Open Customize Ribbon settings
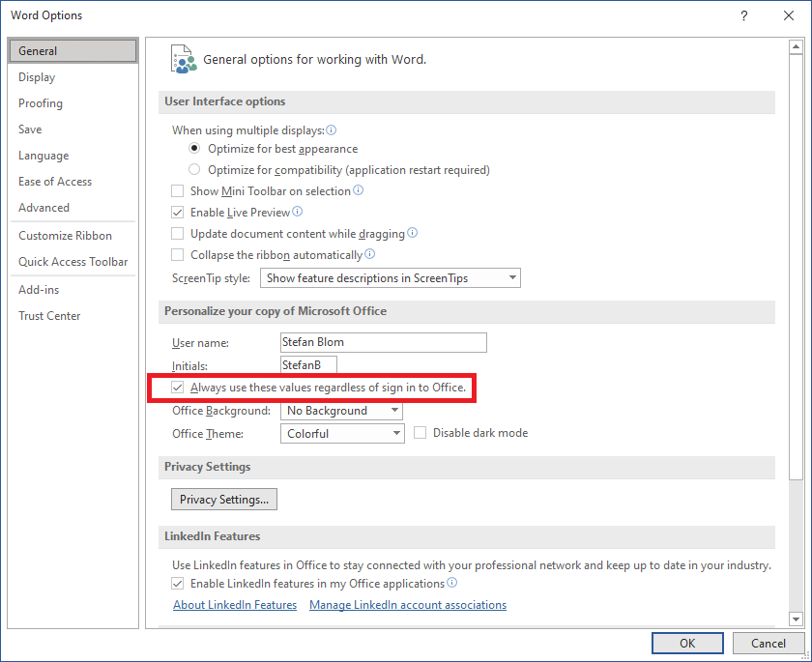The image size is (812, 662). 73,236
